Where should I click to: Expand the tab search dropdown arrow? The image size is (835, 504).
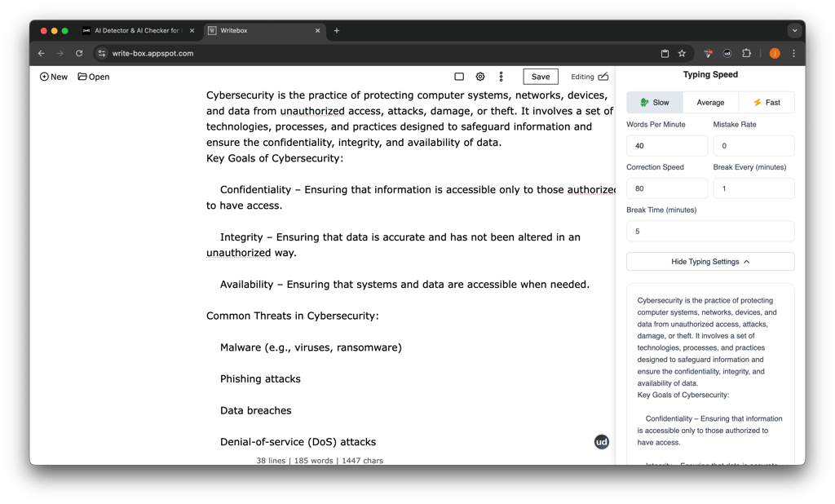(794, 30)
